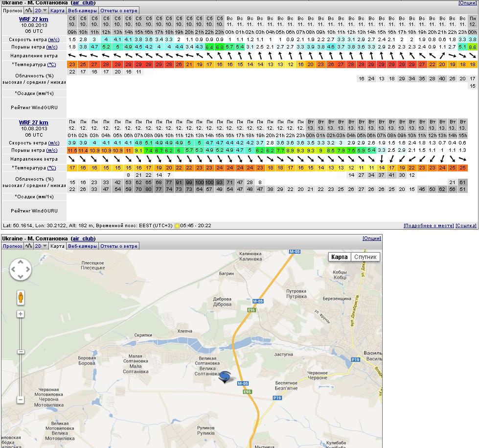
Task: Switch map to Спутник satellite view
Action: point(365,257)
